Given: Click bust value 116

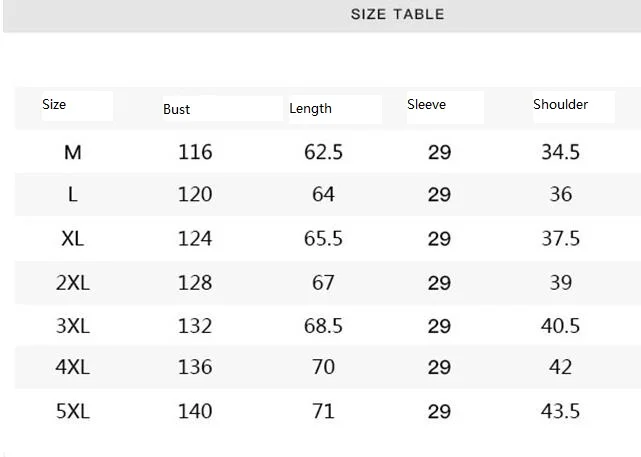Looking at the screenshot, I should [195, 152].
